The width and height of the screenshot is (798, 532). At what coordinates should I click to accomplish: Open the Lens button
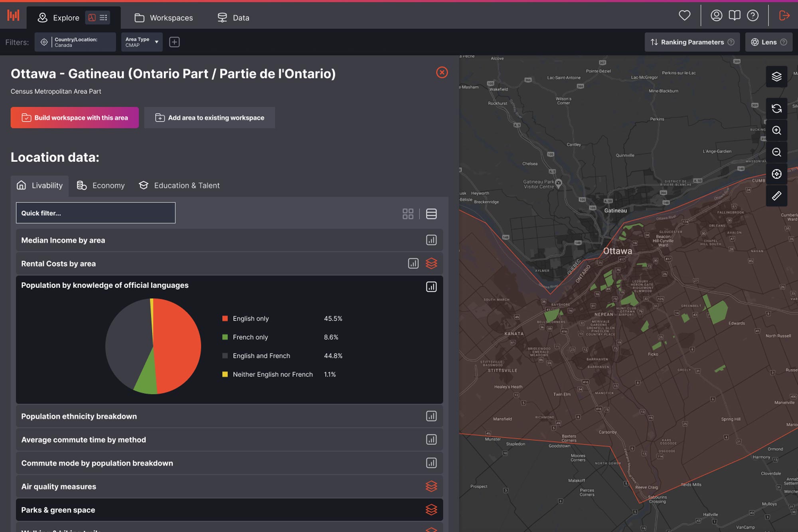(x=768, y=42)
